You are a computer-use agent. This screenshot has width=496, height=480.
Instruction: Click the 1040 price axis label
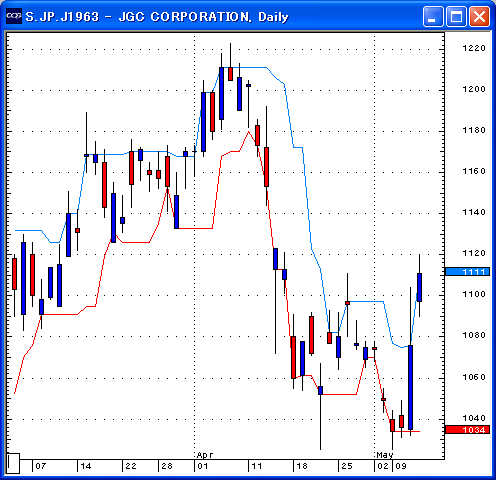point(474,418)
